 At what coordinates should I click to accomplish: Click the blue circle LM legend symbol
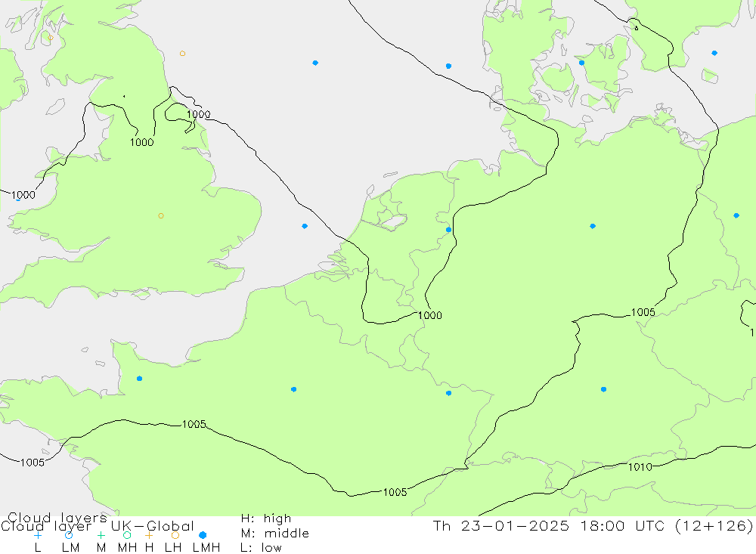(69, 534)
